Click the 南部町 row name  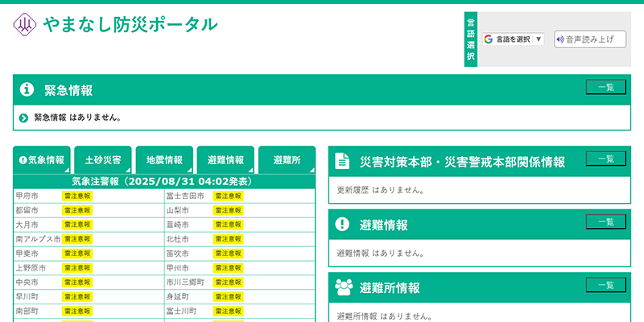point(27,311)
